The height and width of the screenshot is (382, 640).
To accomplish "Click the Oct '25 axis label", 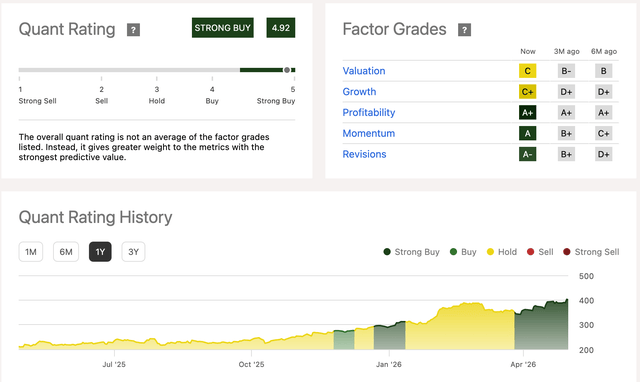I will click(x=251, y=364).
